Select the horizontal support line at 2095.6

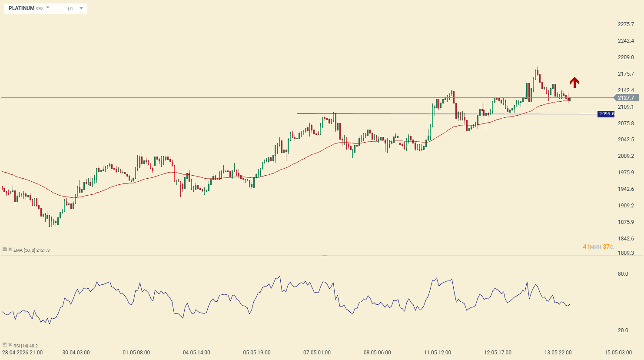447,114
